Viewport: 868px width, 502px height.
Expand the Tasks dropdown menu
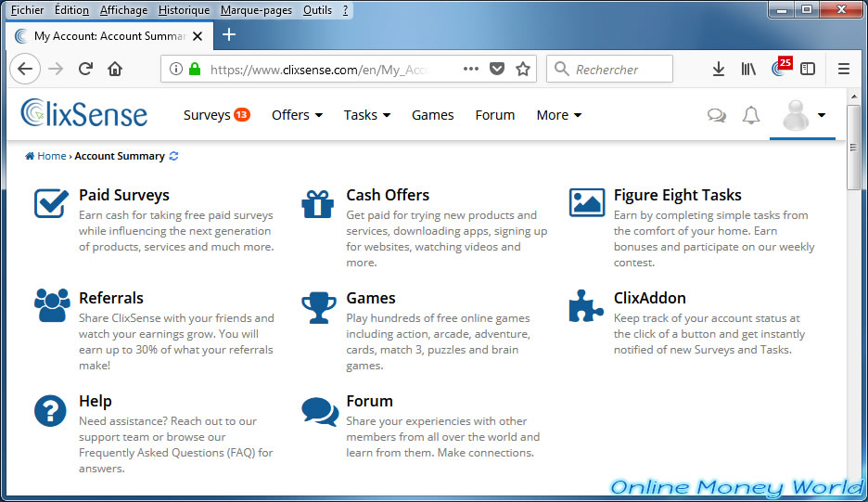click(367, 115)
